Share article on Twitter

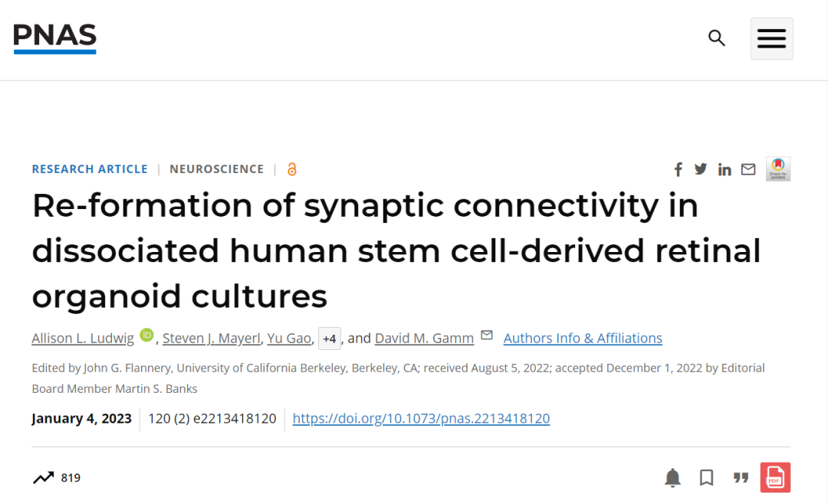(x=701, y=169)
